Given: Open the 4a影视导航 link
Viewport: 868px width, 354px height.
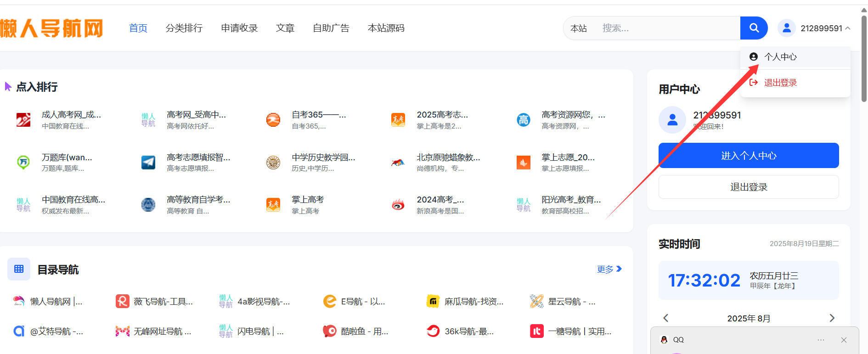Looking at the screenshot, I should (x=264, y=302).
